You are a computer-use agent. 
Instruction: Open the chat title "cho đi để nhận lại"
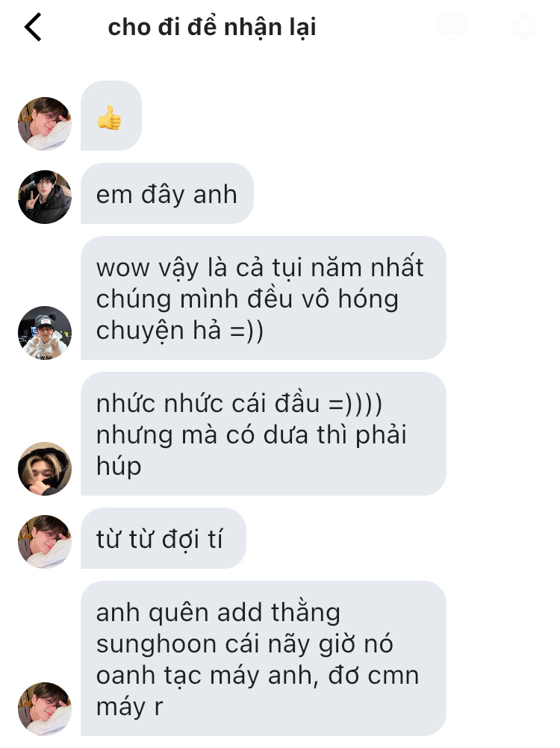coord(212,27)
